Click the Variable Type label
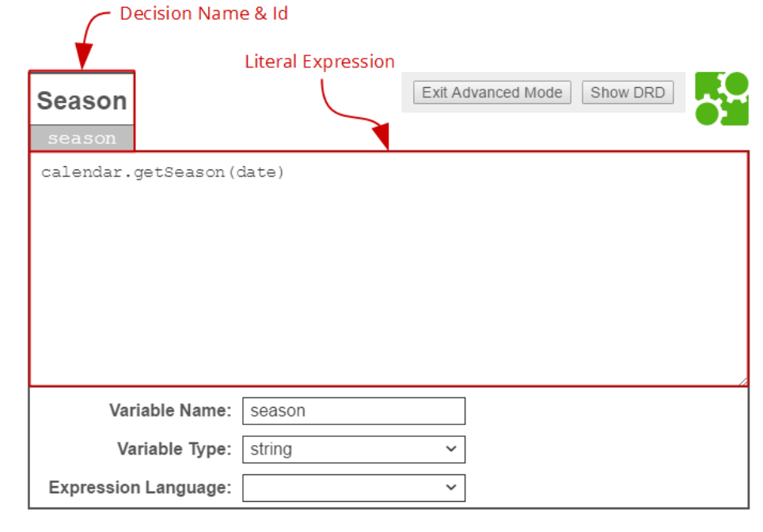The image size is (763, 532). pyautogui.click(x=174, y=449)
